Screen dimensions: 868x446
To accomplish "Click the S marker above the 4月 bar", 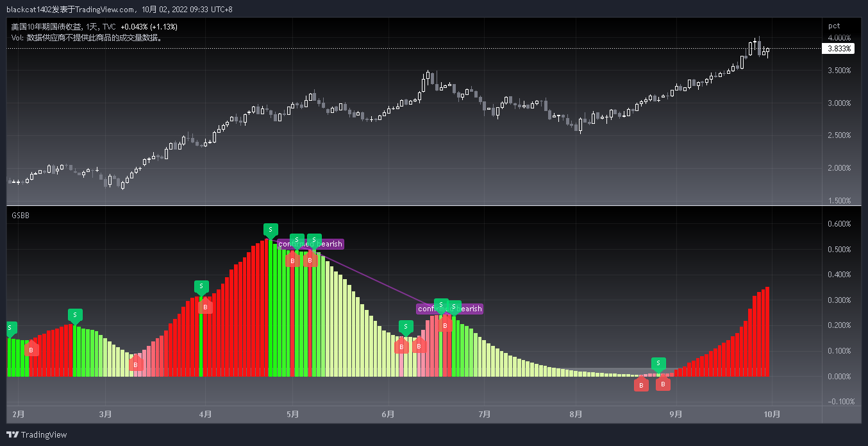I will coord(201,287).
